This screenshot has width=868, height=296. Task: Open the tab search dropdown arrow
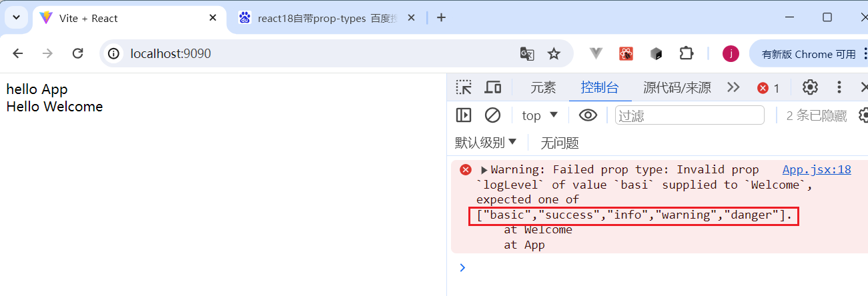click(x=16, y=18)
